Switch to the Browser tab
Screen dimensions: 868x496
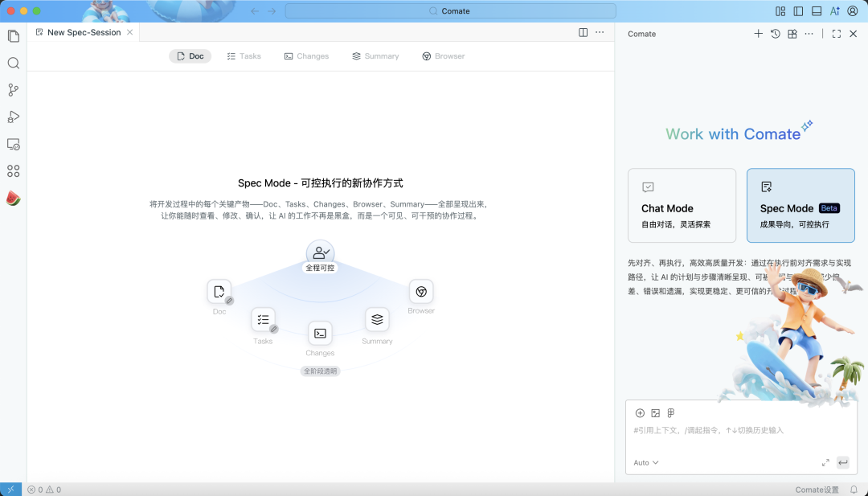(444, 56)
